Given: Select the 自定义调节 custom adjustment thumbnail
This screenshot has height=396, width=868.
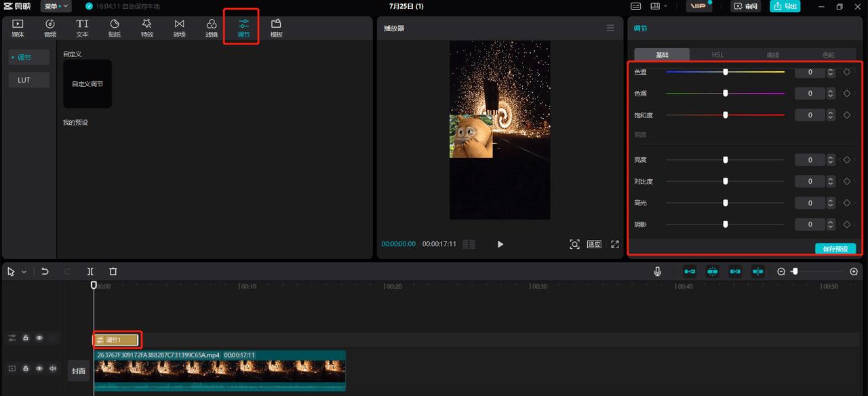Looking at the screenshot, I should [x=87, y=84].
